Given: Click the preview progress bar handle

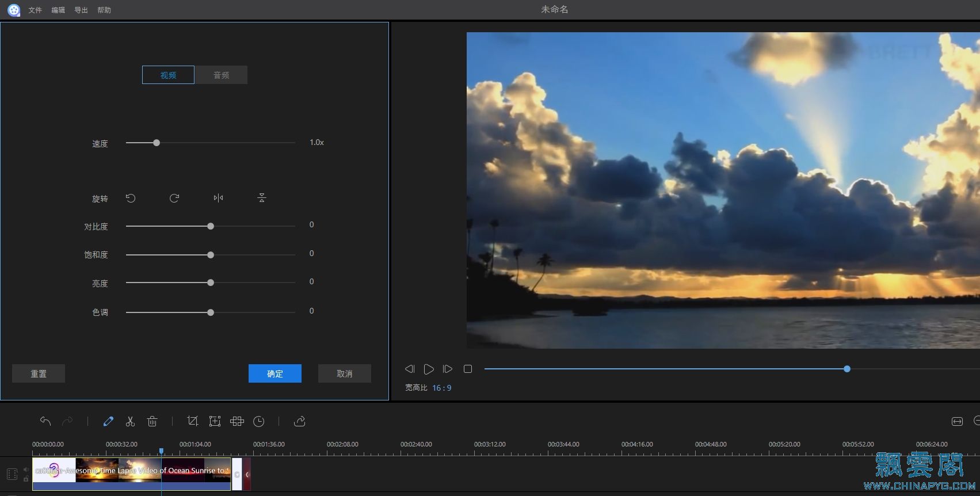Looking at the screenshot, I should pyautogui.click(x=847, y=369).
